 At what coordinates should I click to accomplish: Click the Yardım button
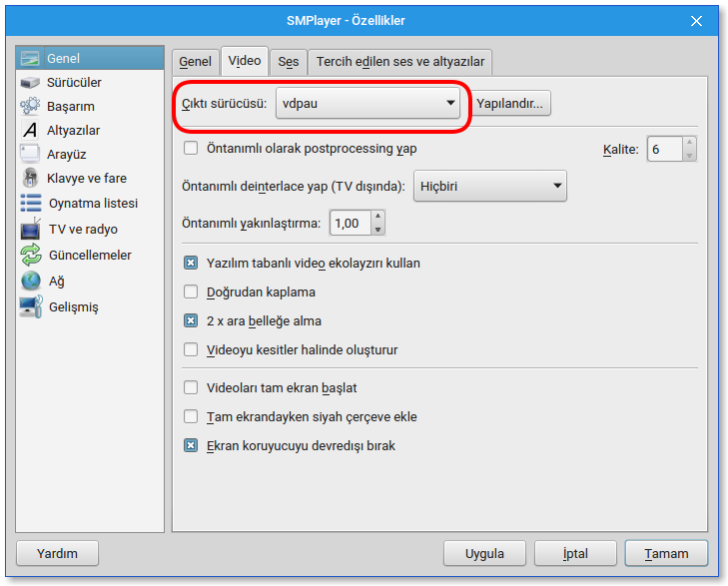tap(57, 553)
